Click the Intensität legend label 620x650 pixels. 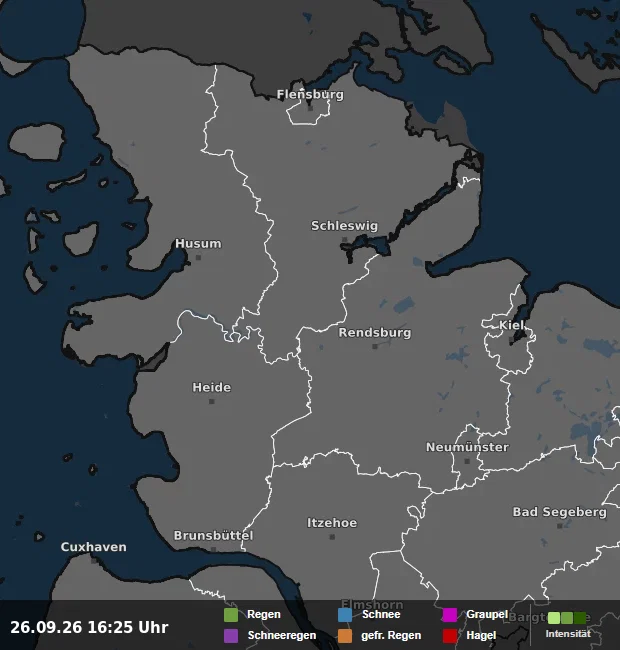click(x=568, y=634)
